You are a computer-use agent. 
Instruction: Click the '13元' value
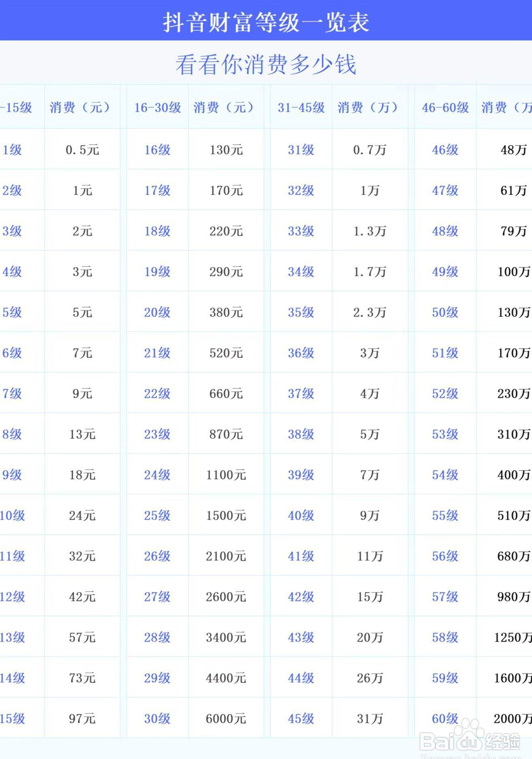(x=82, y=434)
